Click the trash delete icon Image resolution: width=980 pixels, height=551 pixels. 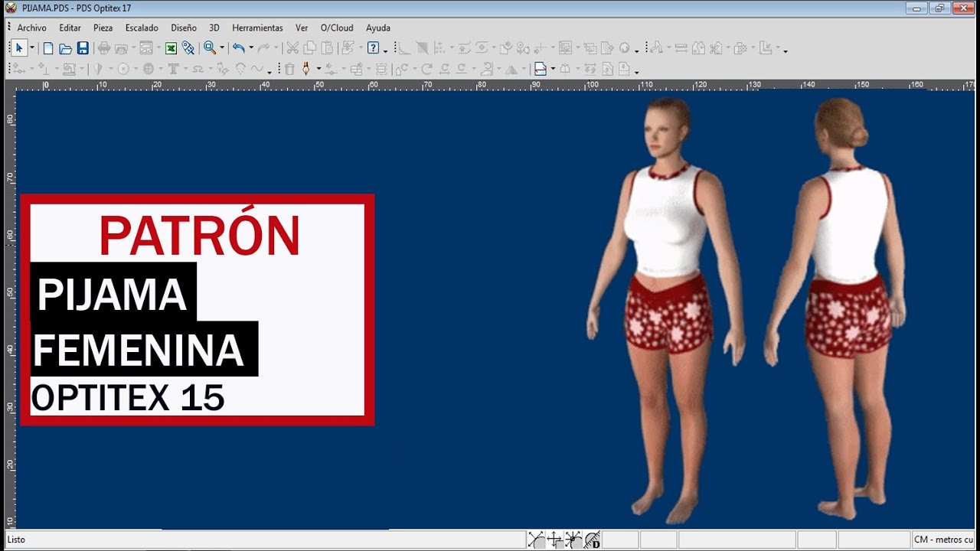(x=289, y=69)
